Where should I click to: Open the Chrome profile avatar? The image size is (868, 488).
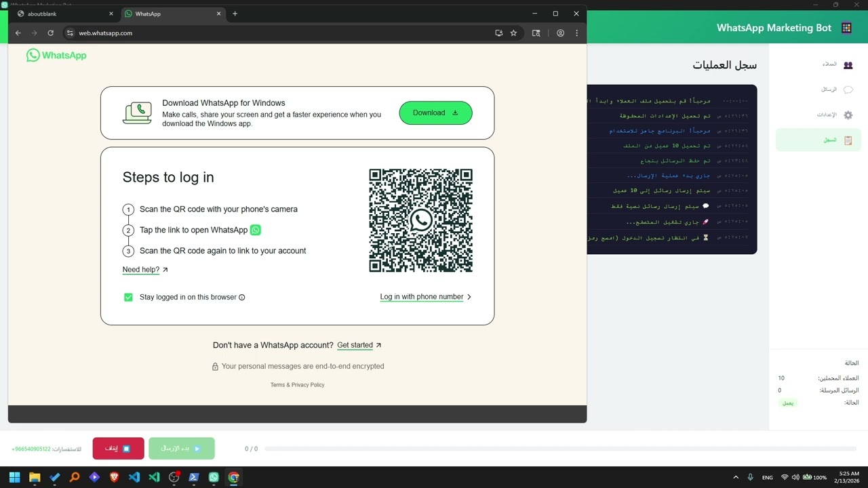coord(560,33)
